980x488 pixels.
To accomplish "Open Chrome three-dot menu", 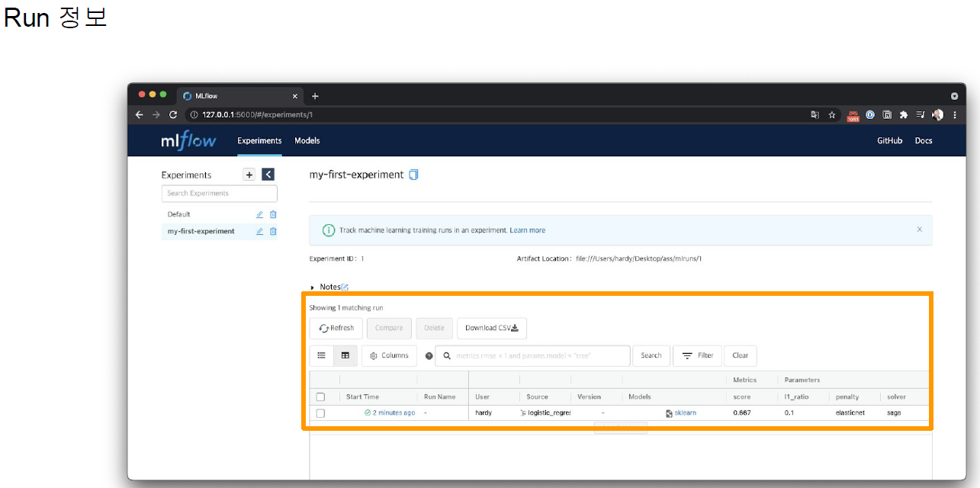I will tap(955, 115).
